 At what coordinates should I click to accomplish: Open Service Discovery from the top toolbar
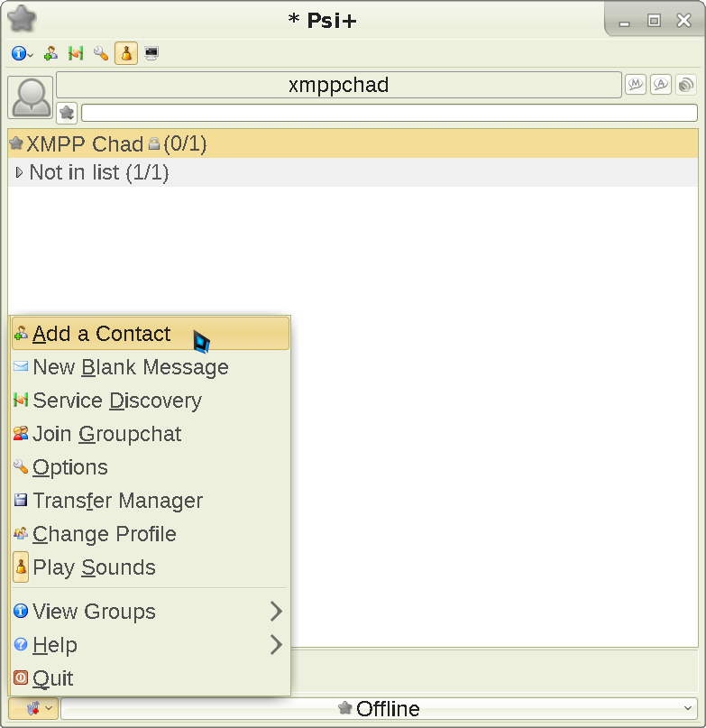(x=76, y=54)
